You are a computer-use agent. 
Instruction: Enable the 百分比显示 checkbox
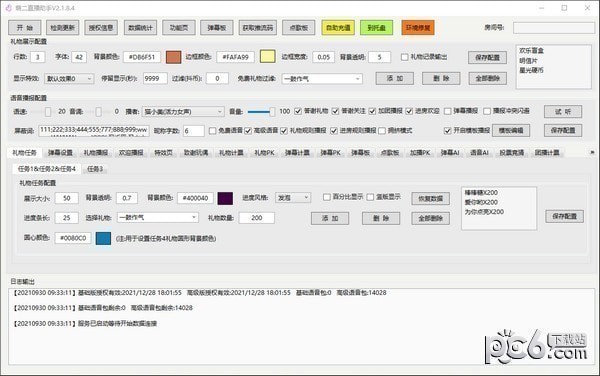pyautogui.click(x=326, y=197)
